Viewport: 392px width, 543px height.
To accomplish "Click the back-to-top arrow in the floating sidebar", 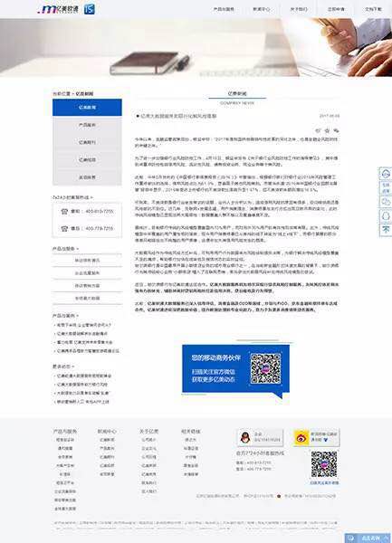I will pos(386,230).
